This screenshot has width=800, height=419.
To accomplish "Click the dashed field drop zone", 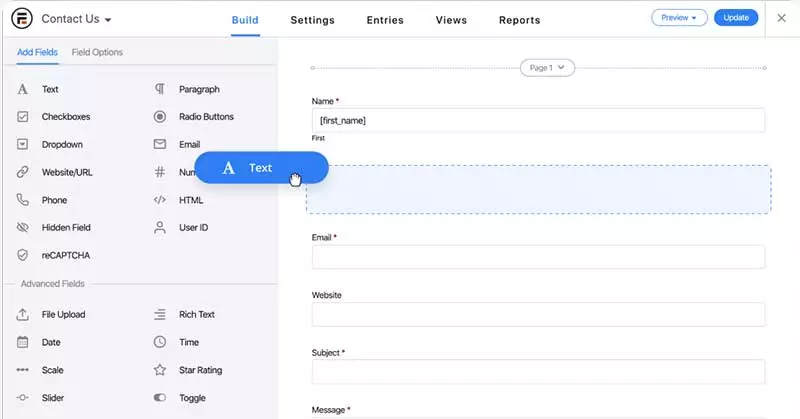I will tap(538, 189).
